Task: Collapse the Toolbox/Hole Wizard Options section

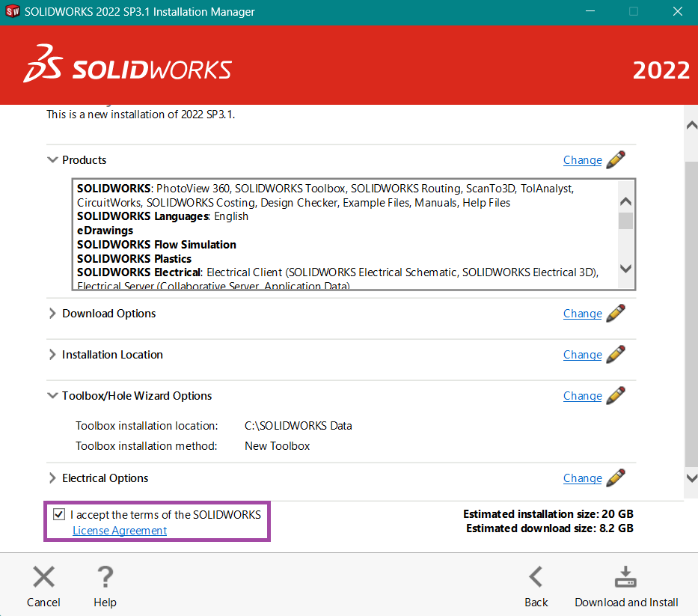Action: click(52, 395)
